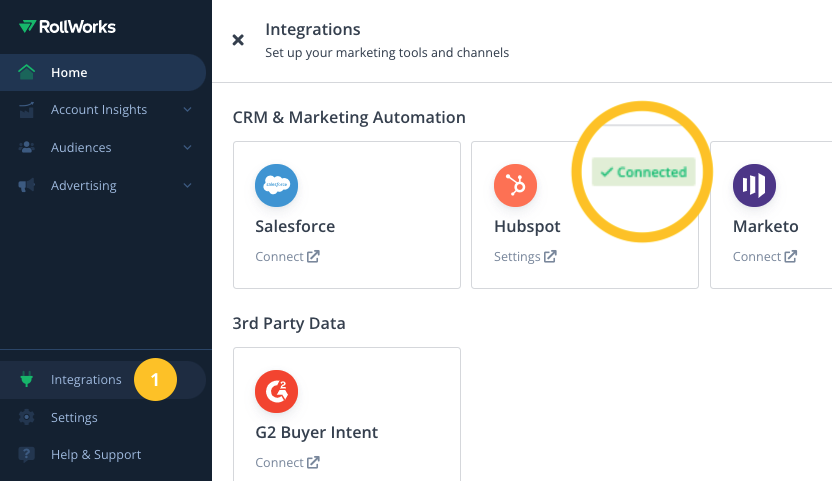The image size is (832, 481).
Task: Click the Advertising megaphone icon
Action: tap(27, 185)
